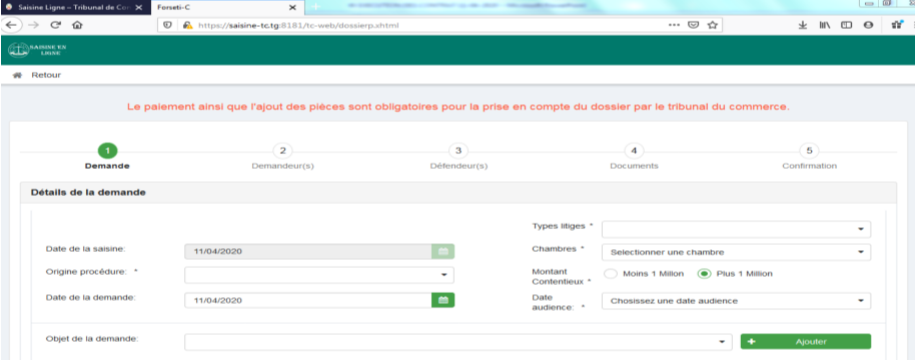The image size is (916, 361).
Task: Select Moins 1 Million radio button
Action: 610,274
